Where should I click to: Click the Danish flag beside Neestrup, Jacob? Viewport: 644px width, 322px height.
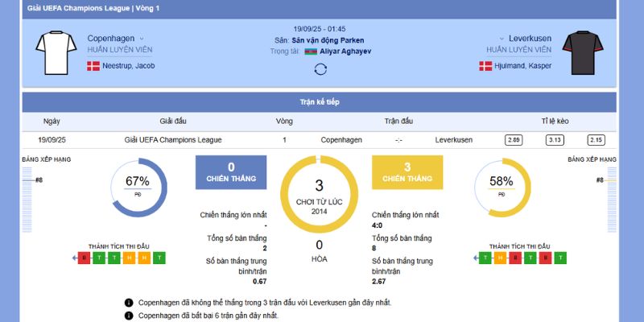(x=93, y=65)
